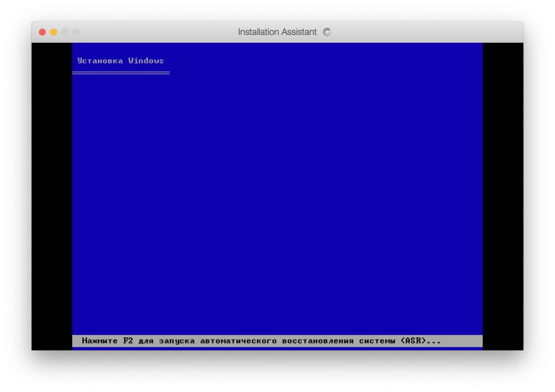Click the 'Нажмите F2' ASR status bar
555x392 pixels.
(277, 341)
